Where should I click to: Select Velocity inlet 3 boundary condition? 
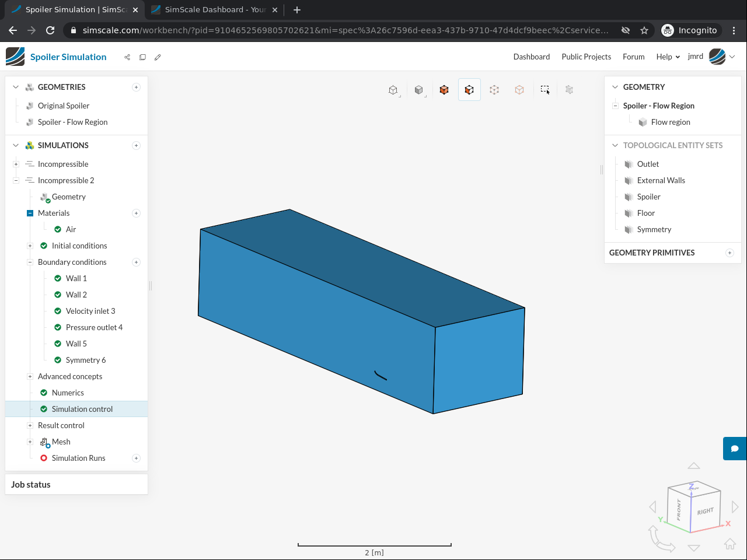tap(90, 311)
